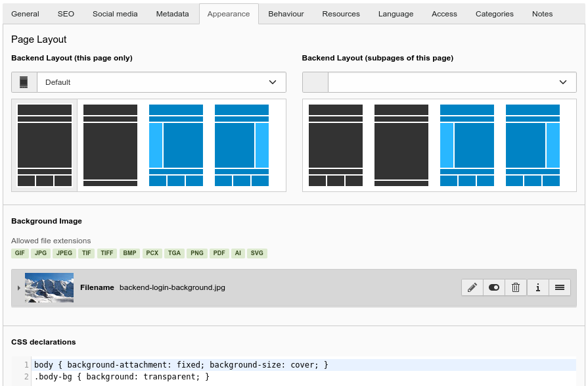The image size is (588, 386).
Task: Open the Backend Layout dropdown showing Default
Action: pos(161,82)
